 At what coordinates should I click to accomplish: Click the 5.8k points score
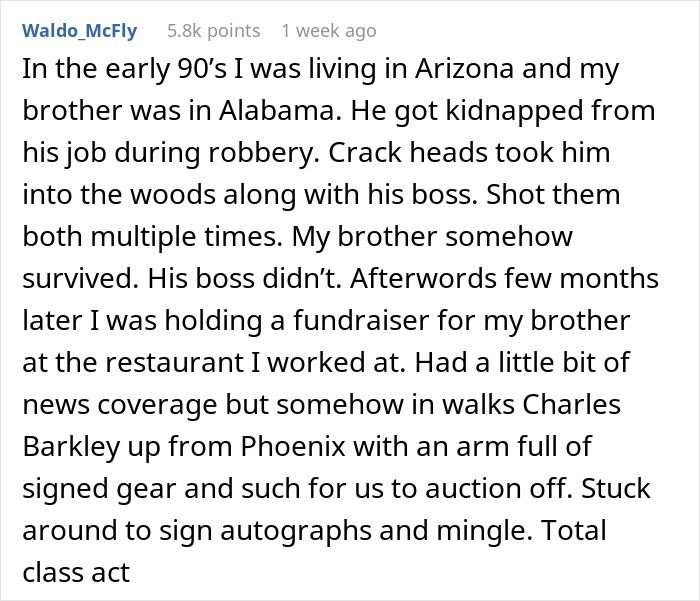[213, 31]
